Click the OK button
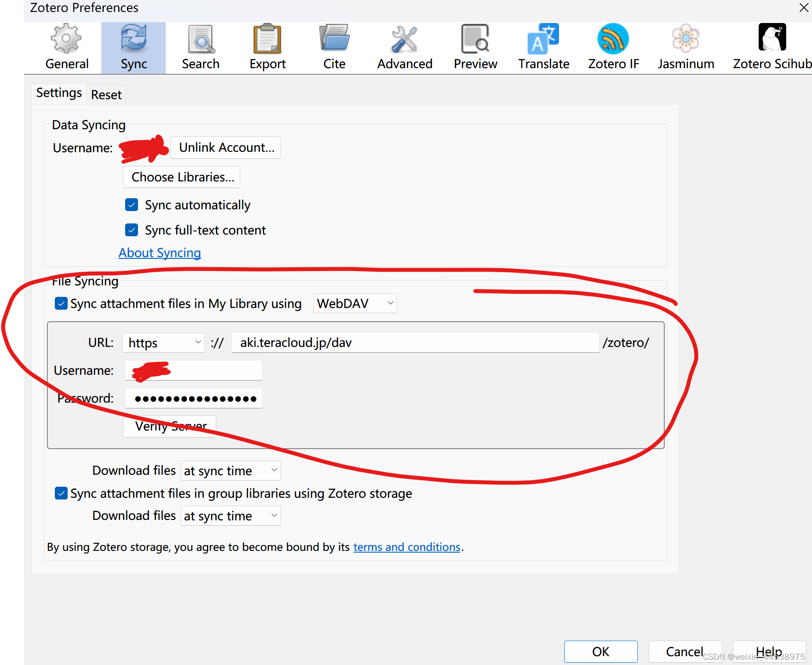 [601, 652]
